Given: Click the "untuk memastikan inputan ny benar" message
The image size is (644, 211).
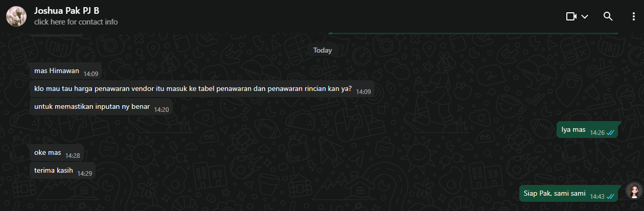Looking at the screenshot, I should [101, 107].
